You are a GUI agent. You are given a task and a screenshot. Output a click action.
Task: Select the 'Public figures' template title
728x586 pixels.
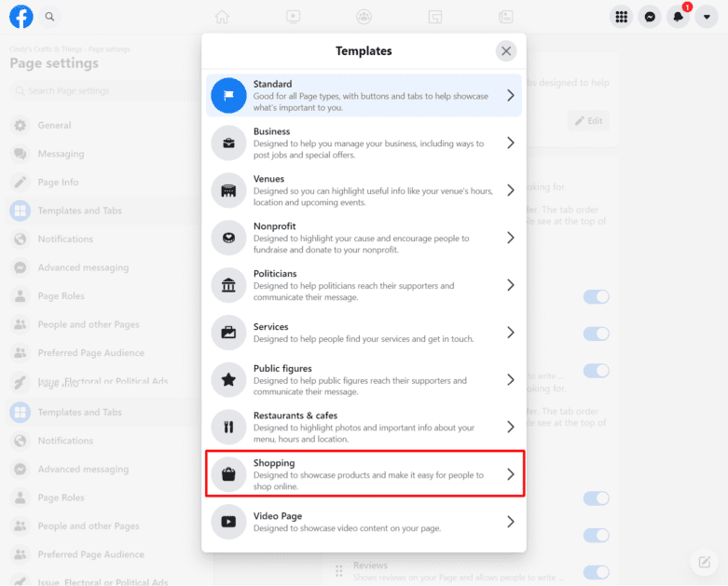pyautogui.click(x=282, y=368)
